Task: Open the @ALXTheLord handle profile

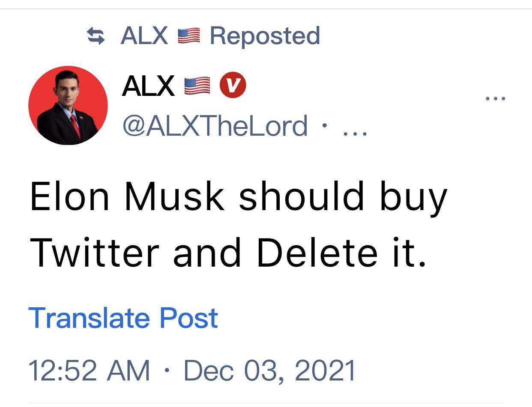Action: click(x=215, y=126)
